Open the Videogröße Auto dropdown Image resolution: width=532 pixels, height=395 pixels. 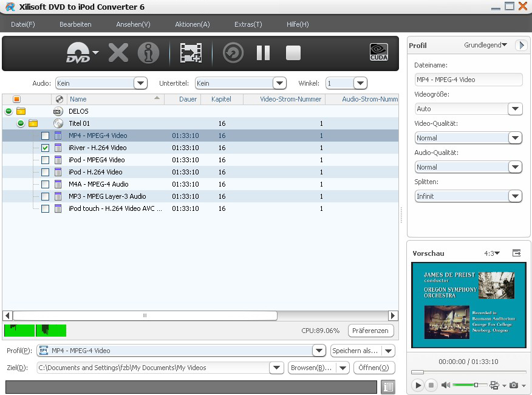[x=515, y=109]
